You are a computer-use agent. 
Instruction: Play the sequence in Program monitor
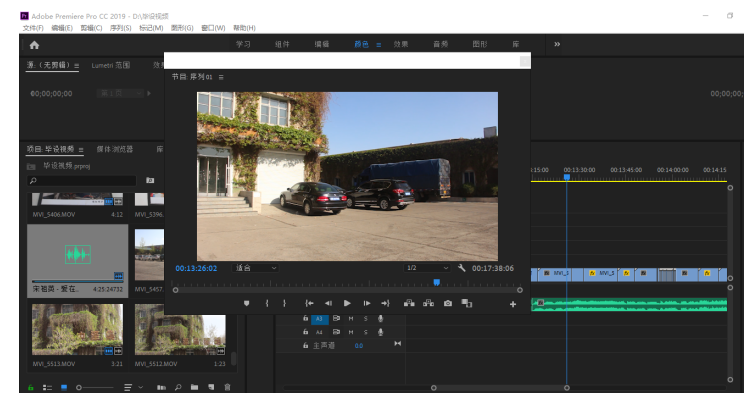point(347,303)
